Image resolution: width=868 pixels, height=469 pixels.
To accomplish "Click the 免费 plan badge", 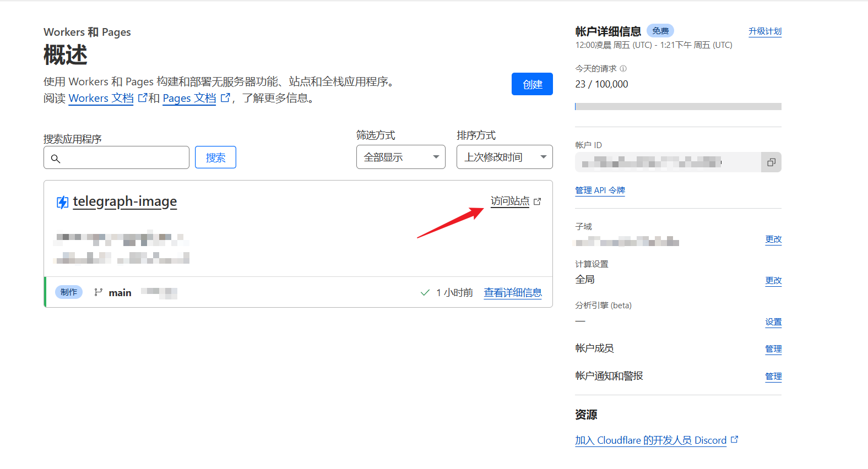I will click(x=660, y=31).
